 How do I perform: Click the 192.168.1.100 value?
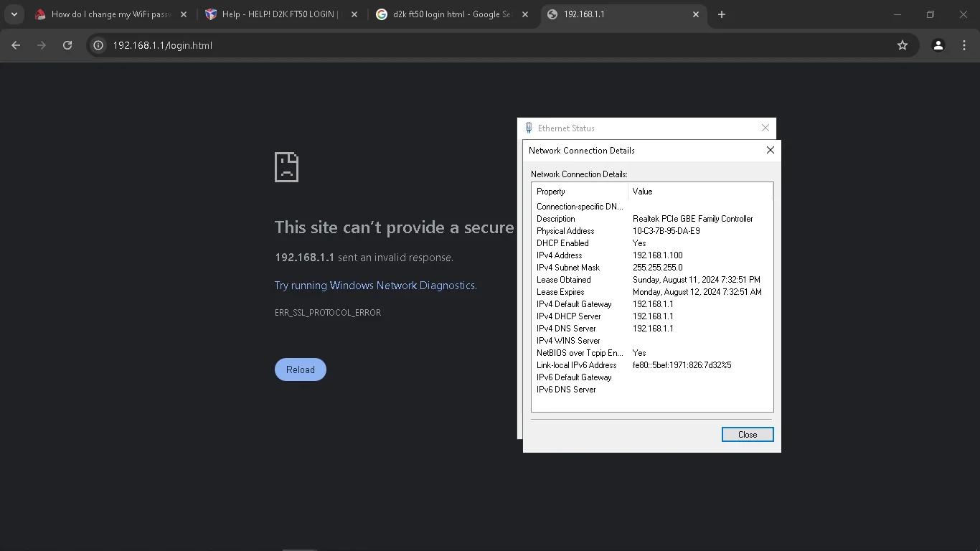coord(658,255)
